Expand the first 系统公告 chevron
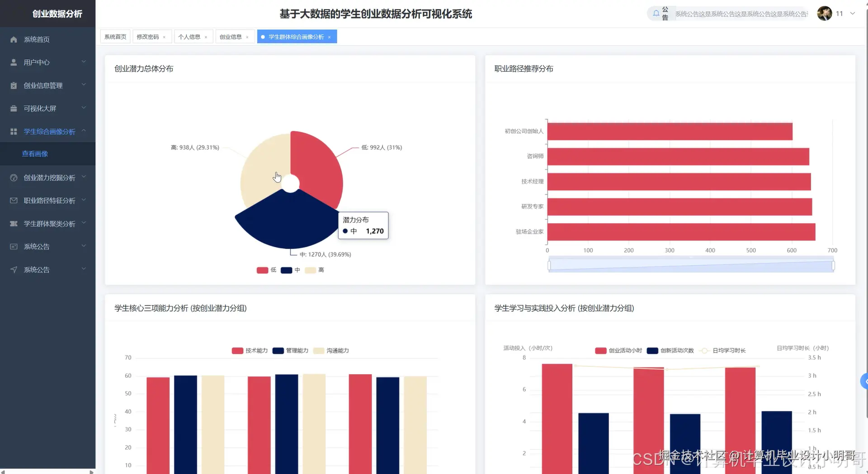The height and width of the screenshot is (474, 868). coord(84,246)
